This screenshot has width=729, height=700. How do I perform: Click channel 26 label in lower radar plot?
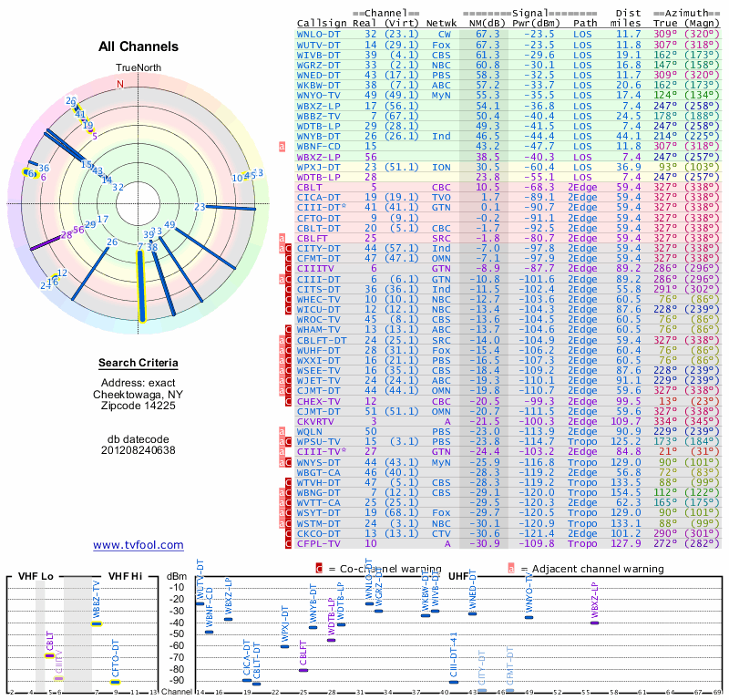point(112,242)
